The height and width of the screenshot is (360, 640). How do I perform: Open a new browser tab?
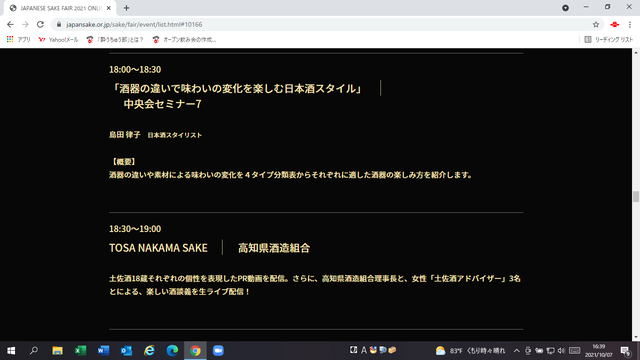pyautogui.click(x=126, y=8)
